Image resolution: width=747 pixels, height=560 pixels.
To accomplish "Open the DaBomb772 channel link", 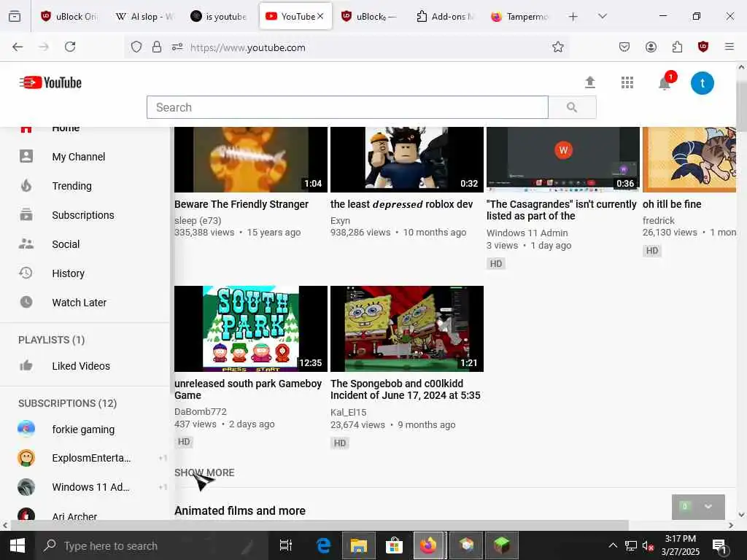I will (x=200, y=411).
